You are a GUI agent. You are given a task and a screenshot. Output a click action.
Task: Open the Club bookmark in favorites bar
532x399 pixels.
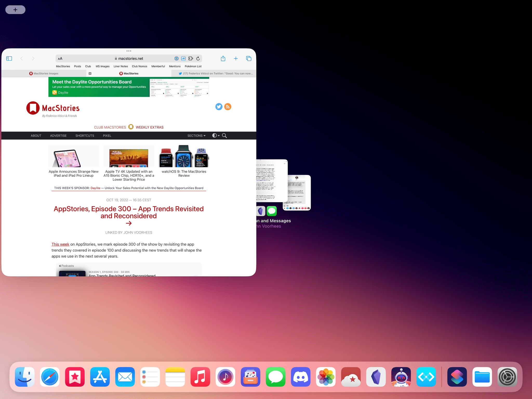pos(88,66)
